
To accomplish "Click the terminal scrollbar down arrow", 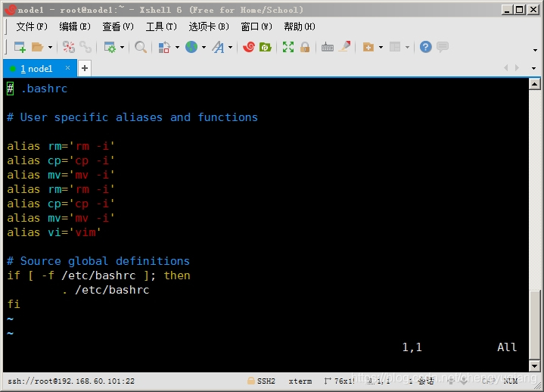I will [x=534, y=366].
